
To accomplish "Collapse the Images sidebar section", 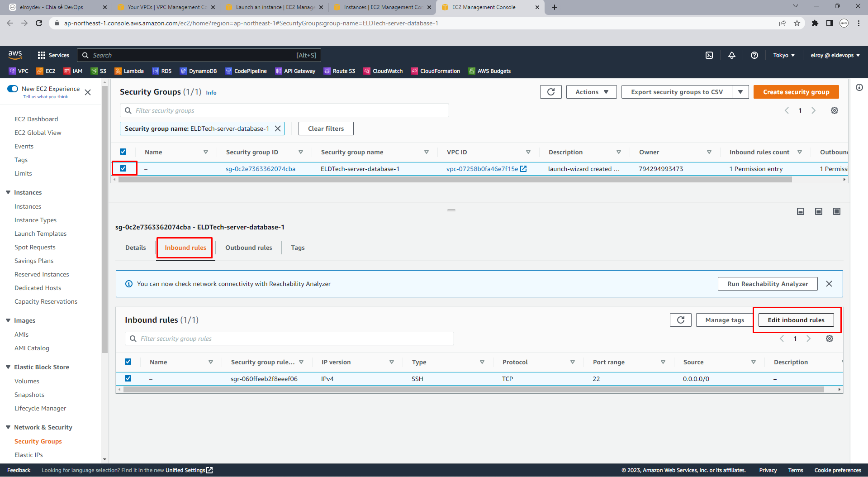I will pos(8,320).
